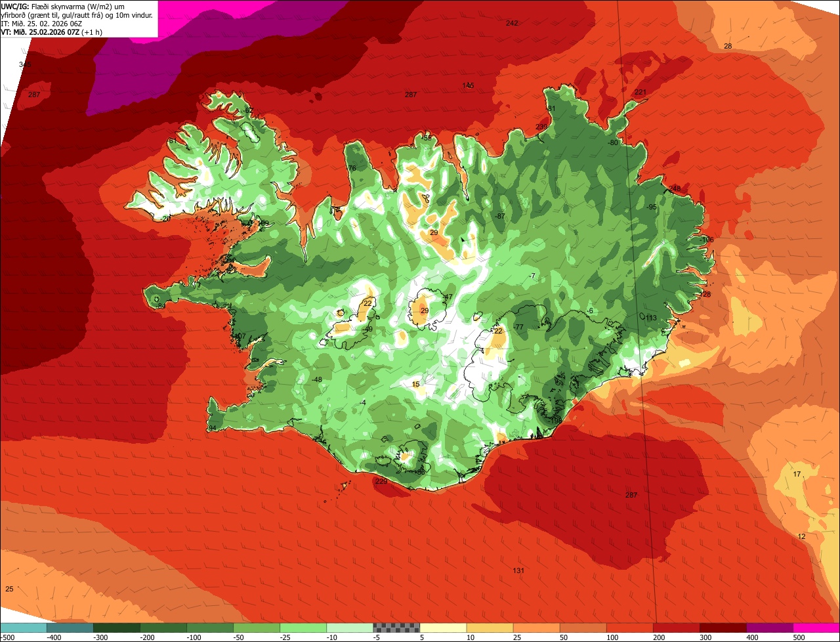Click the map value '-80'

point(614,142)
